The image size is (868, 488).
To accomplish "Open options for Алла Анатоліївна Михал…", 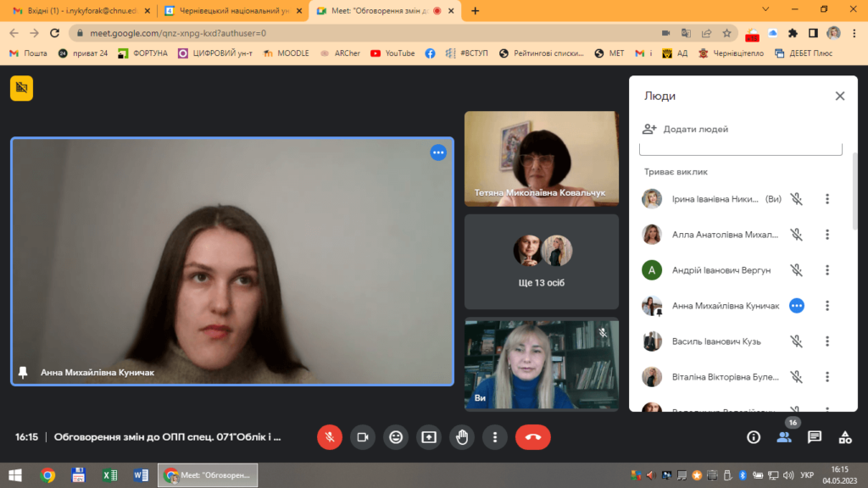I will [827, 235].
